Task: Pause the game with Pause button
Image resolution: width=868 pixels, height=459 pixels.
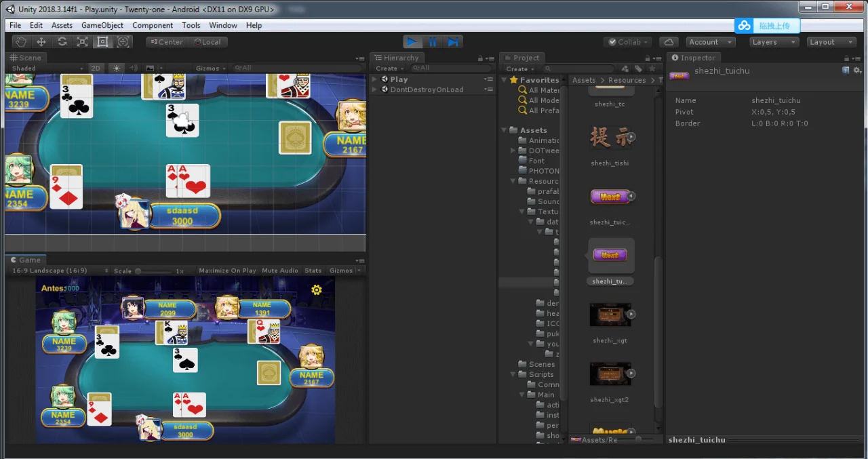Action: pos(432,42)
